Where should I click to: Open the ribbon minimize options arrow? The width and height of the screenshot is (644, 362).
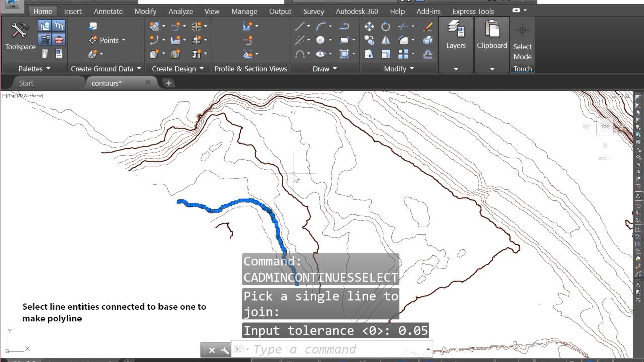(525, 10)
